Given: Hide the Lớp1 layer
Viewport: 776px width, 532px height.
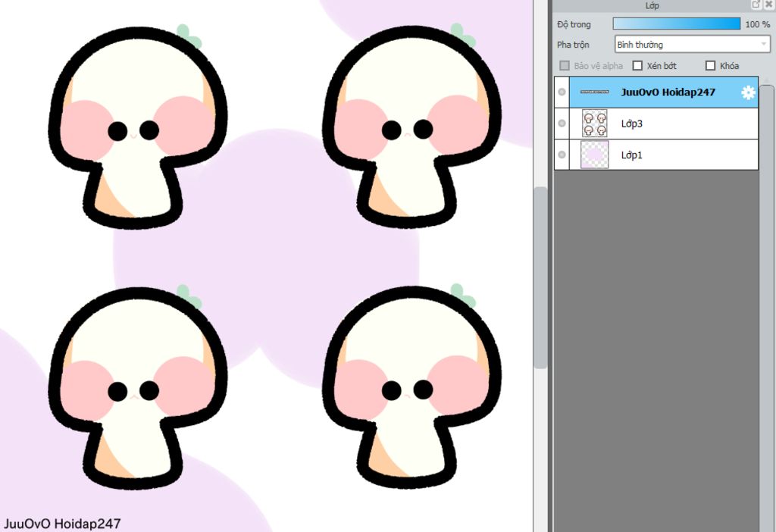Looking at the screenshot, I should click(562, 155).
